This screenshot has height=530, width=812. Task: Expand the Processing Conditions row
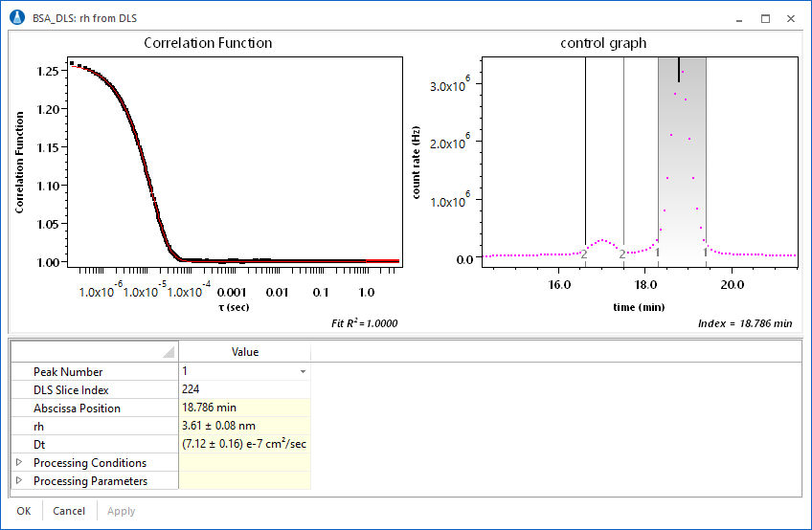20,463
